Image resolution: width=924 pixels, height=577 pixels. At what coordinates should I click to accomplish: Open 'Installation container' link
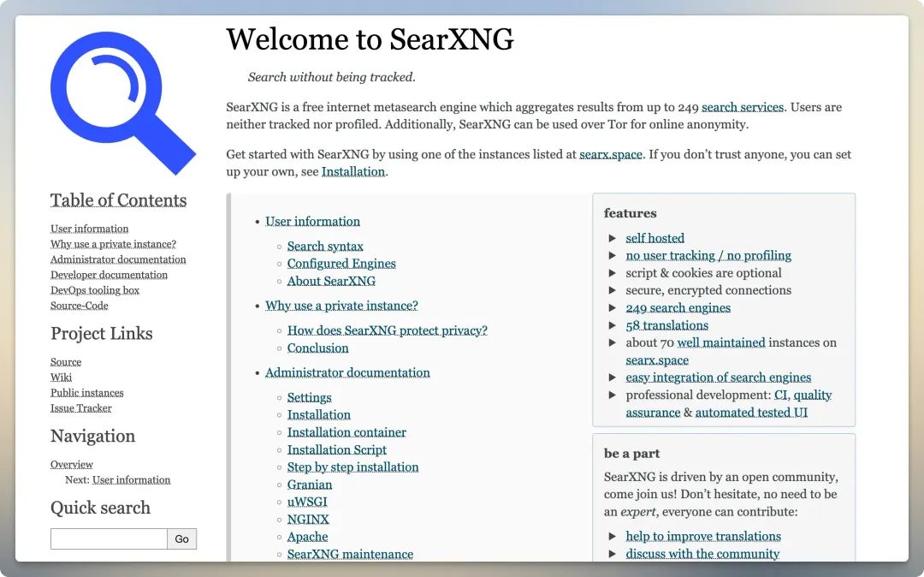click(346, 432)
